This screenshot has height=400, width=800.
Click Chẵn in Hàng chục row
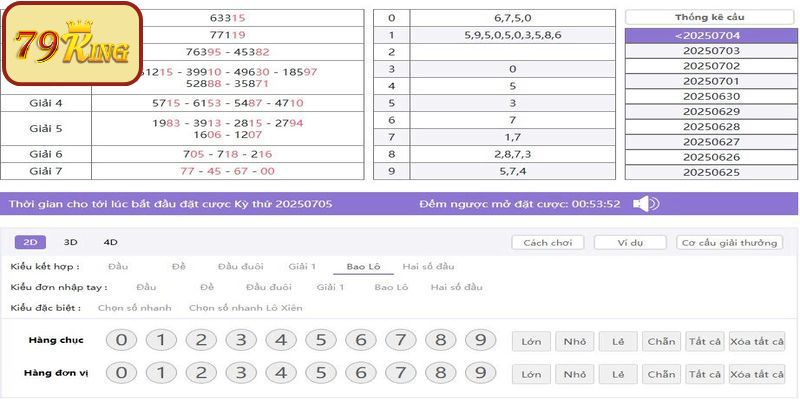(661, 341)
